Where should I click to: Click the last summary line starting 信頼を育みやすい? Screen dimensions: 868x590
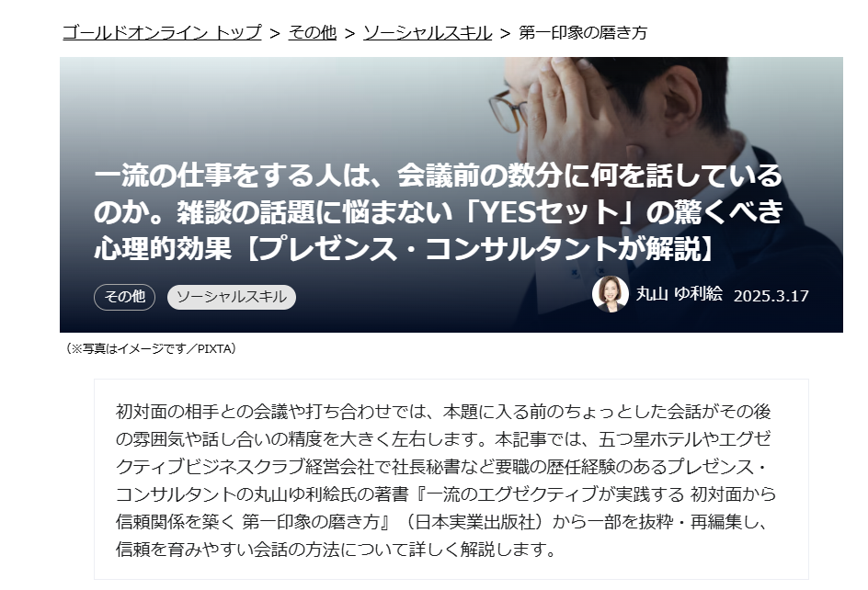[x=336, y=550]
